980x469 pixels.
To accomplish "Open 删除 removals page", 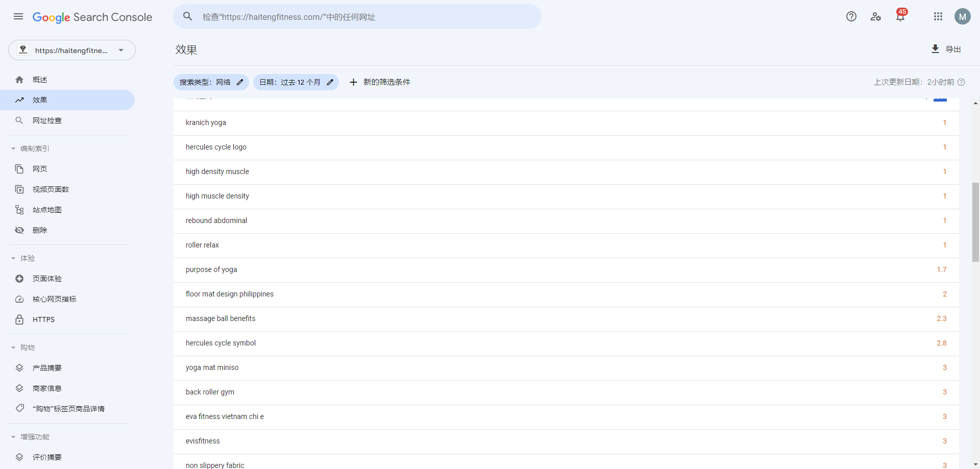I will pyautogui.click(x=67, y=230).
